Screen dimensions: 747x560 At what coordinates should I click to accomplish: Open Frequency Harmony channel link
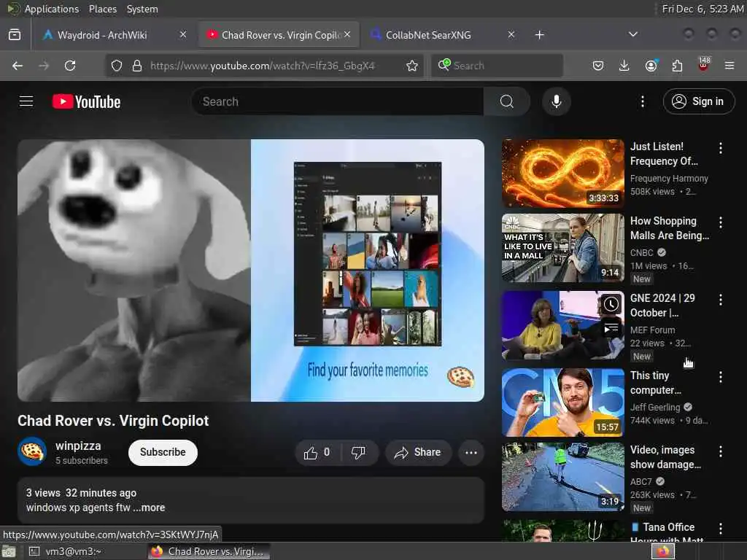669,178
